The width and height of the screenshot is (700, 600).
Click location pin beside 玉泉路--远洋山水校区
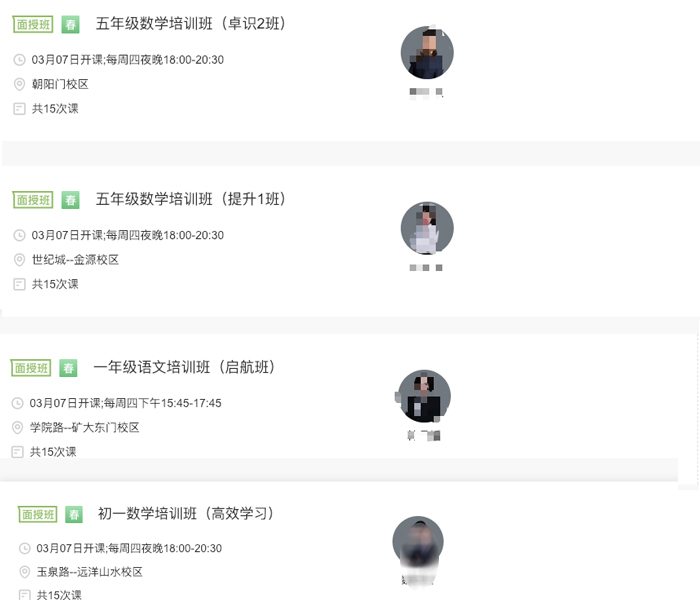point(25,572)
